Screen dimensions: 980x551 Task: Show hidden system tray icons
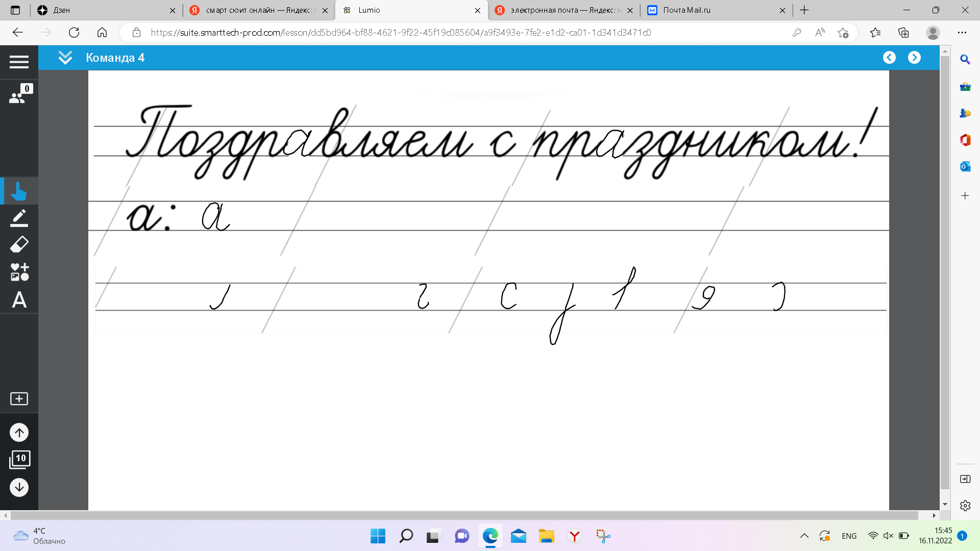(x=804, y=536)
